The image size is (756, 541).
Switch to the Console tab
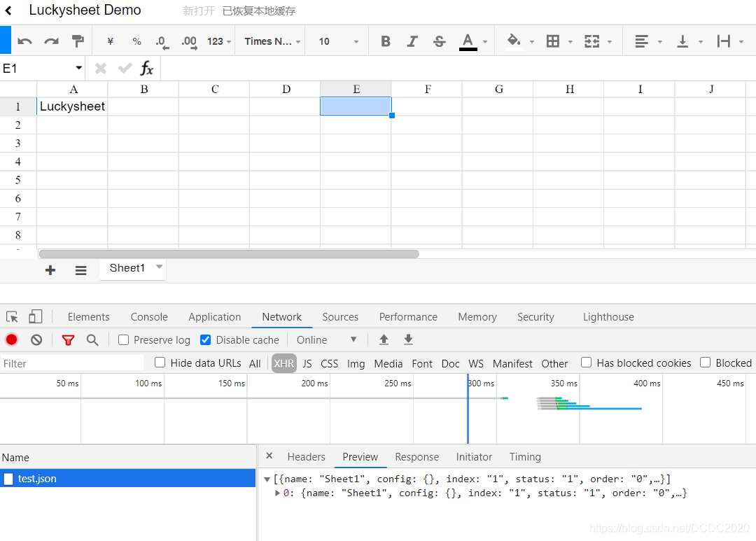point(149,317)
